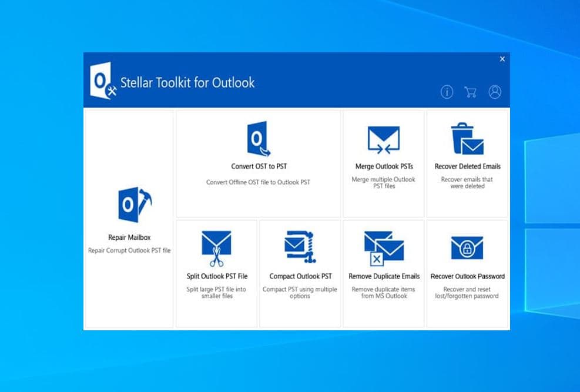Click the Stellar Toolkit Outlook logo
The image size is (580, 392).
click(103, 81)
